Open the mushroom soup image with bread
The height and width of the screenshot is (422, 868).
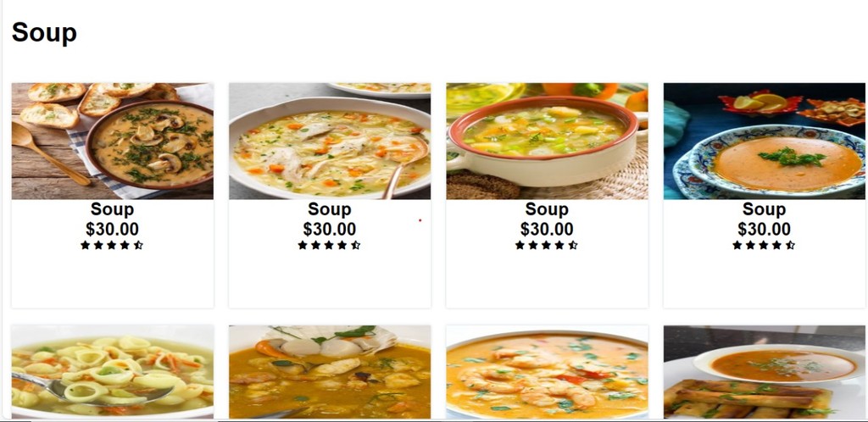pyautogui.click(x=113, y=141)
